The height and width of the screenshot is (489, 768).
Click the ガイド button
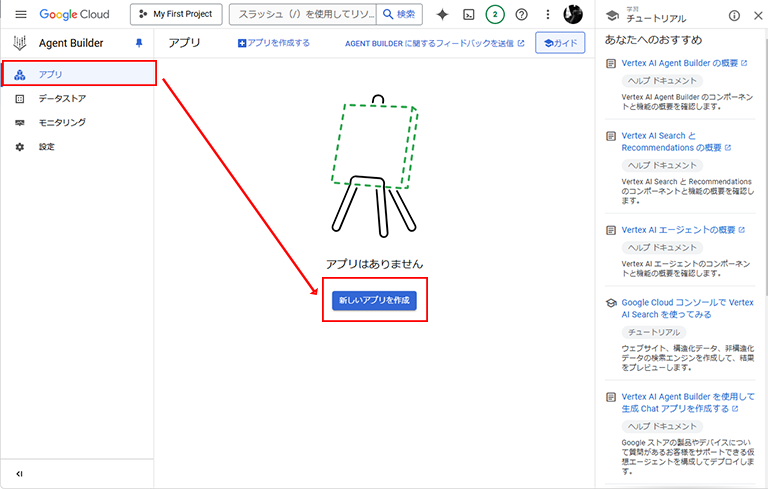pyautogui.click(x=560, y=43)
